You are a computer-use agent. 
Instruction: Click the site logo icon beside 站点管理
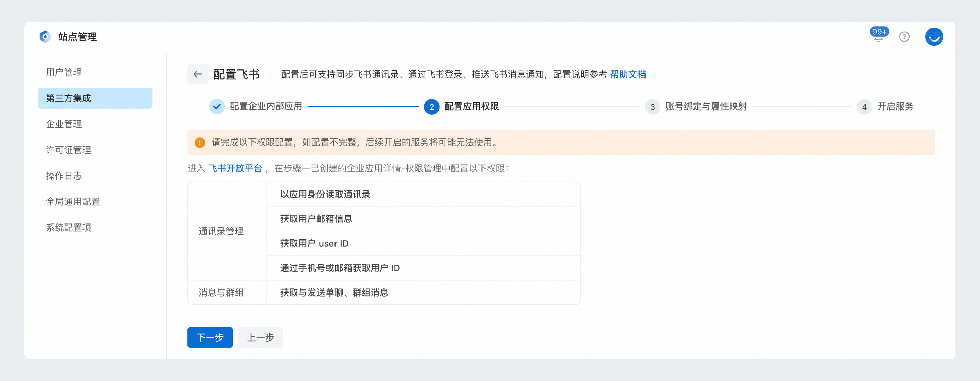pyautogui.click(x=45, y=36)
